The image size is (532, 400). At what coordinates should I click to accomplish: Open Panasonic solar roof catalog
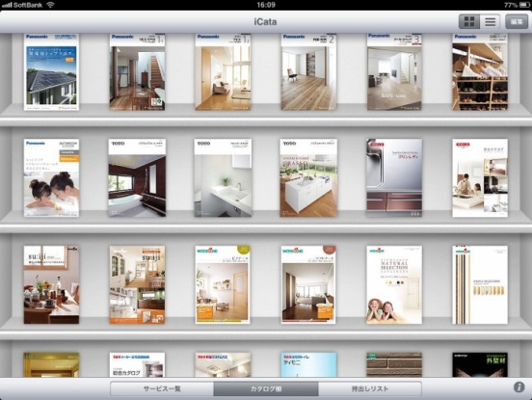52,71
